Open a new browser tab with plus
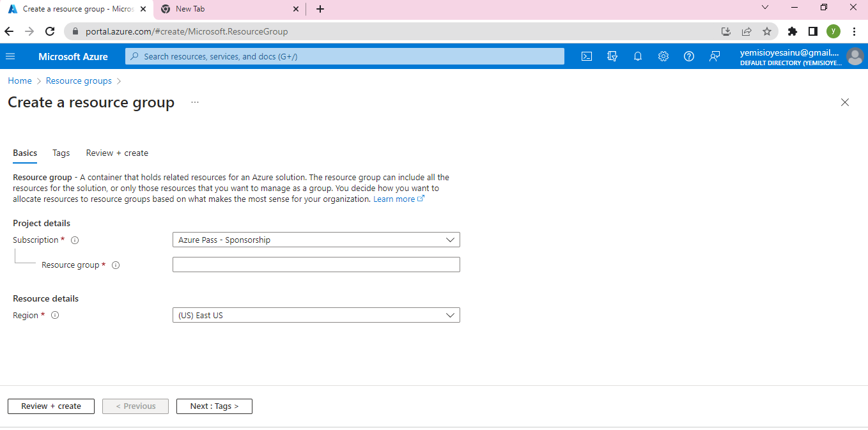 [320, 9]
